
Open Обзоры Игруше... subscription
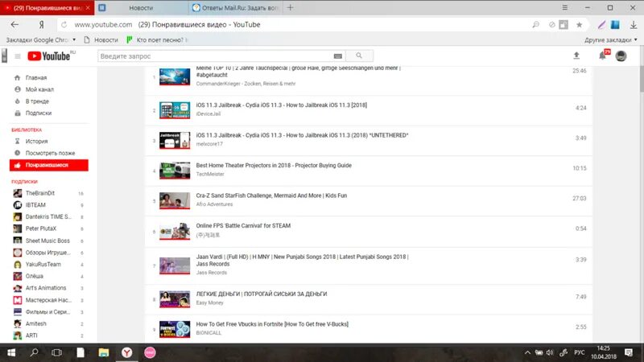49,253
